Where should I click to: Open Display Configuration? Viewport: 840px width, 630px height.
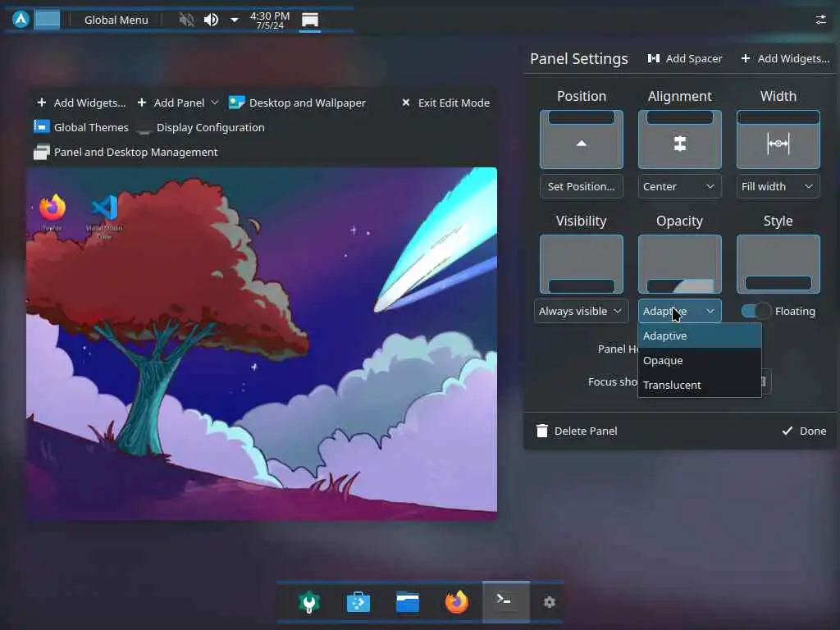pyautogui.click(x=200, y=127)
